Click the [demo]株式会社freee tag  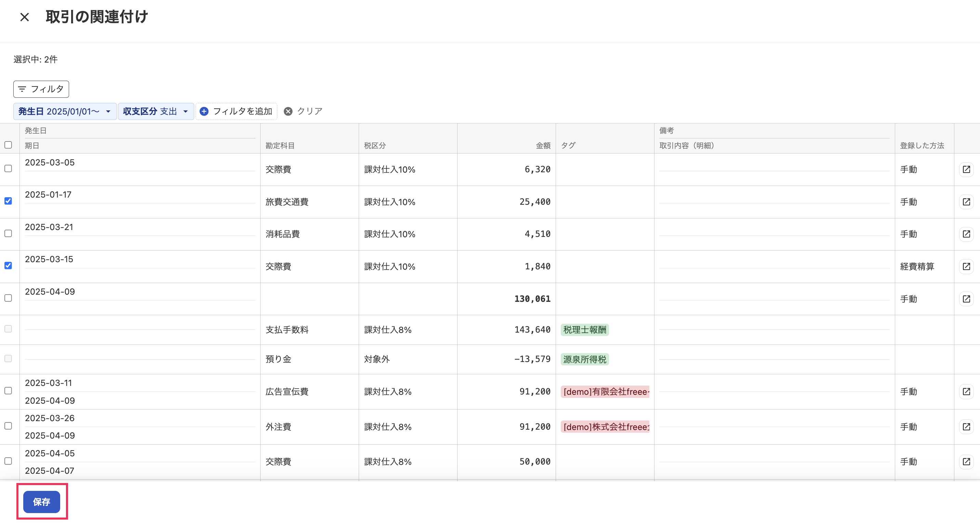pos(605,427)
